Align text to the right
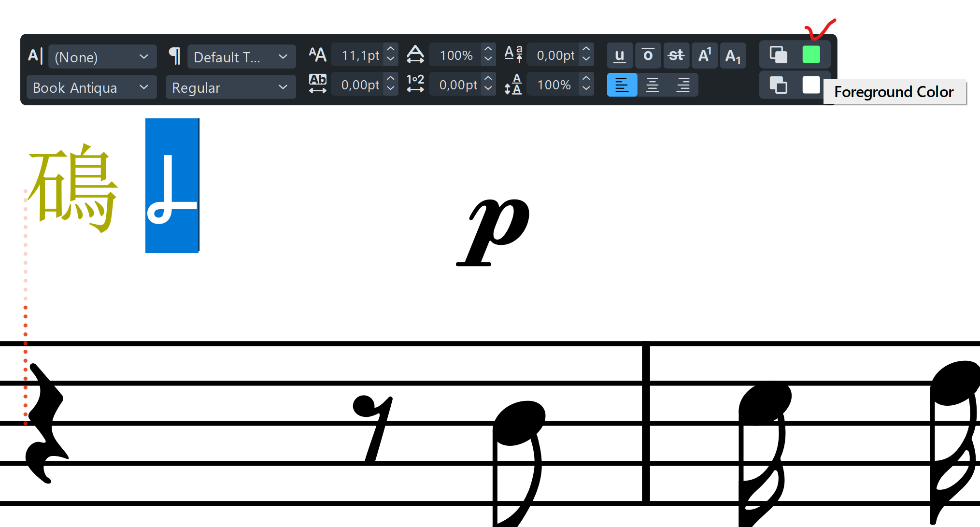This screenshot has width=980, height=527. [683, 85]
